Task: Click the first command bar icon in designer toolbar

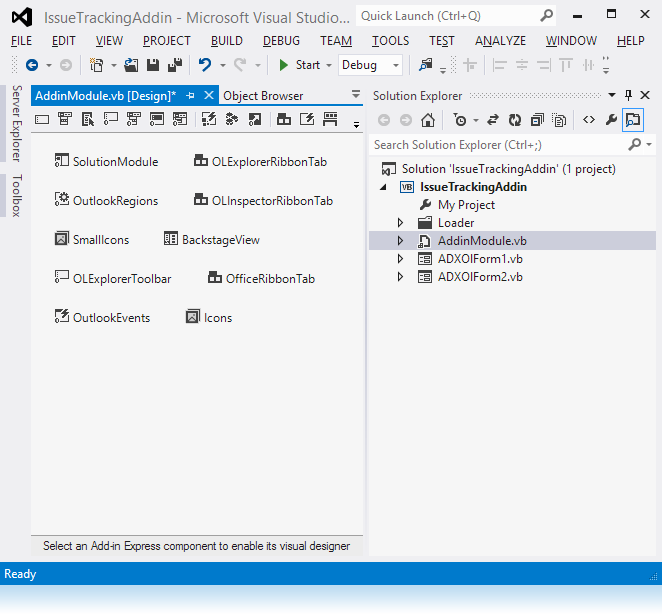Action: [x=42, y=120]
